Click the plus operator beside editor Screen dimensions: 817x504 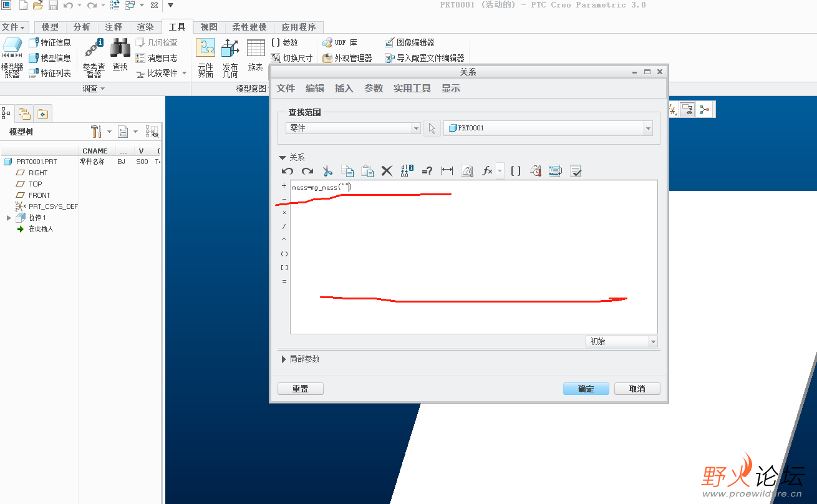click(x=284, y=186)
